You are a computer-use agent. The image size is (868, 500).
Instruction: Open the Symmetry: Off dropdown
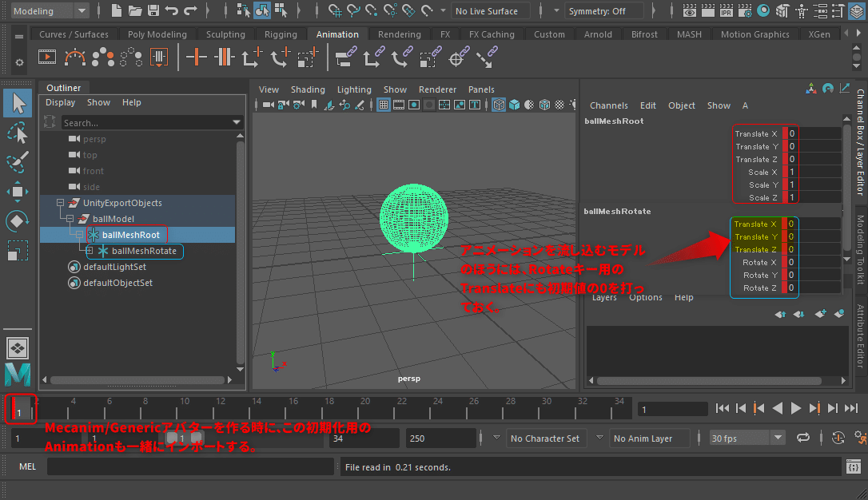[x=604, y=10]
